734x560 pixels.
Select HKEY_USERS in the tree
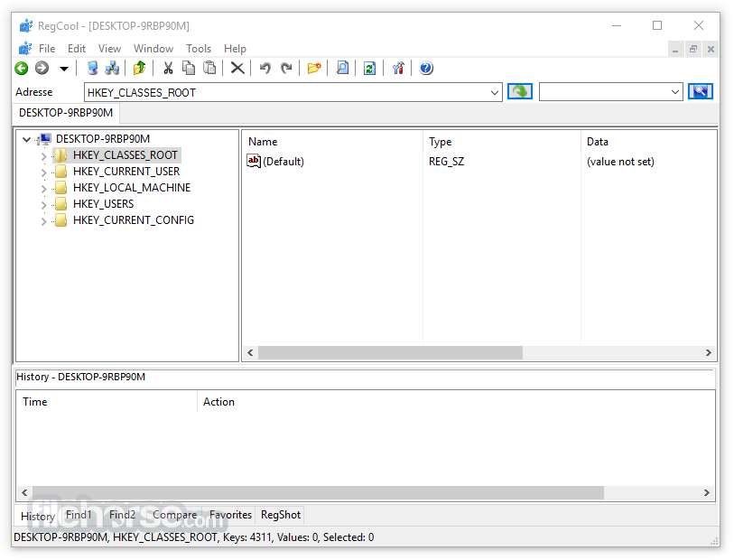tap(104, 204)
